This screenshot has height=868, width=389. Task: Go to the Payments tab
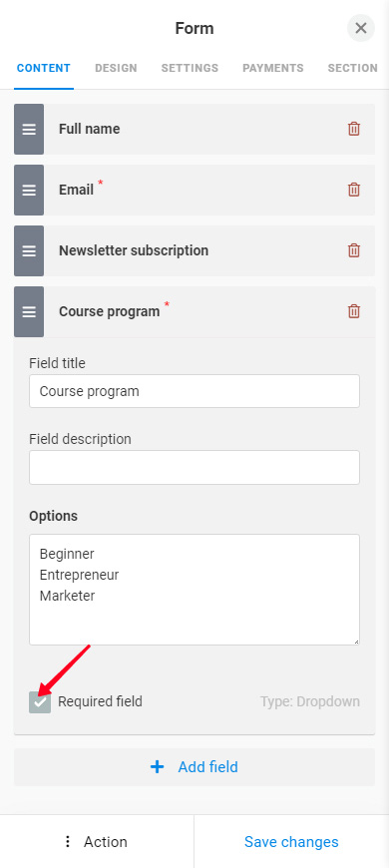[x=272, y=68]
